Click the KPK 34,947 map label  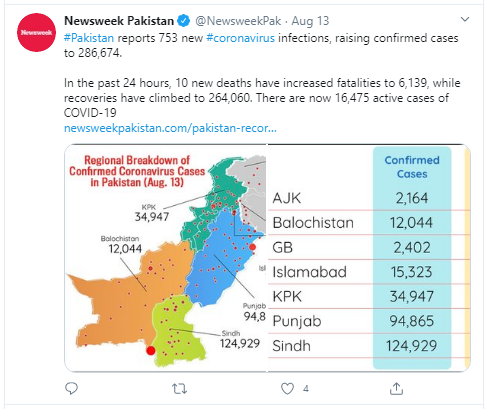pos(152,213)
